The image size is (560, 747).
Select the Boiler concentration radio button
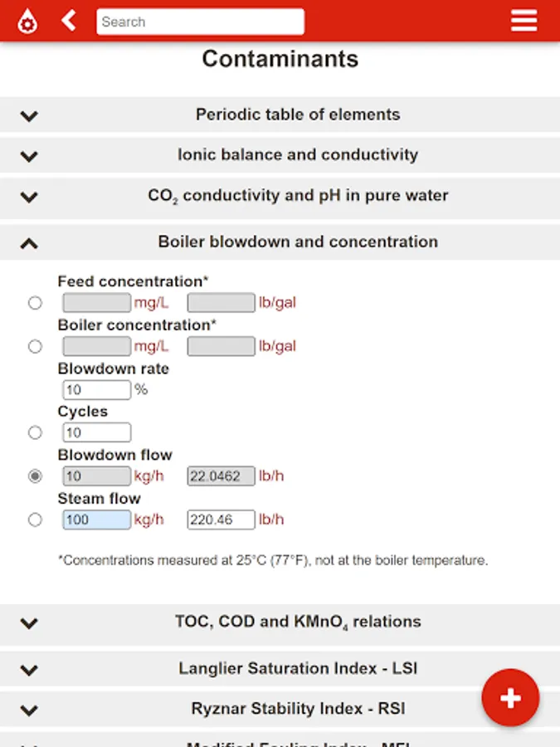35,346
